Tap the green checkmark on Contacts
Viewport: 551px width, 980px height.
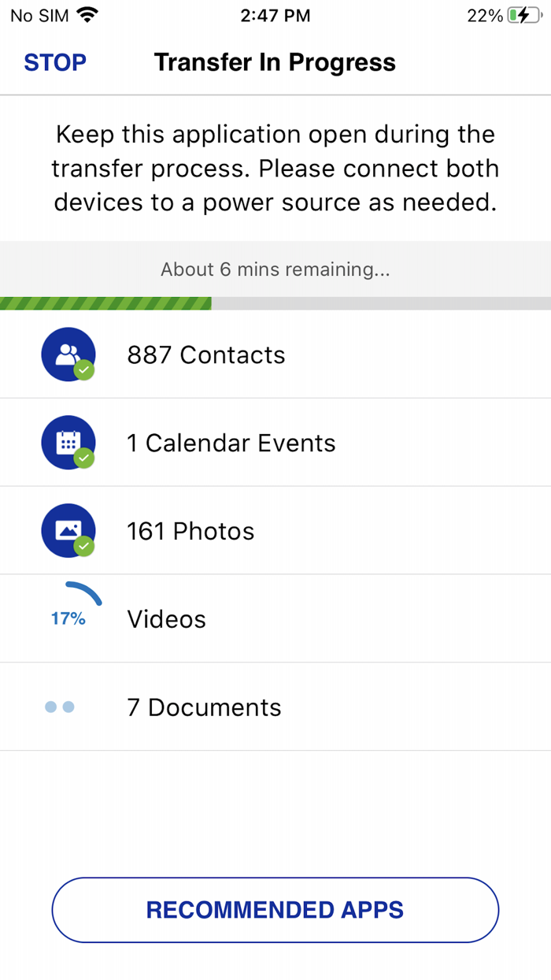[84, 369]
